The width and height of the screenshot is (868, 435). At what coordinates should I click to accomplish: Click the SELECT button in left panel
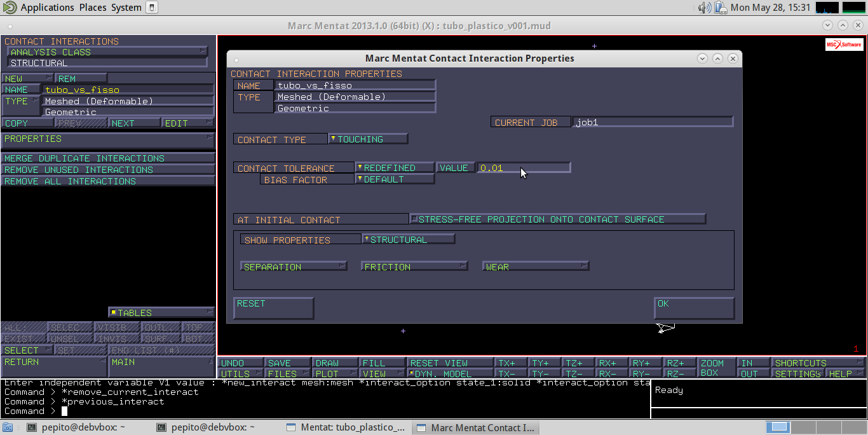pos(27,350)
